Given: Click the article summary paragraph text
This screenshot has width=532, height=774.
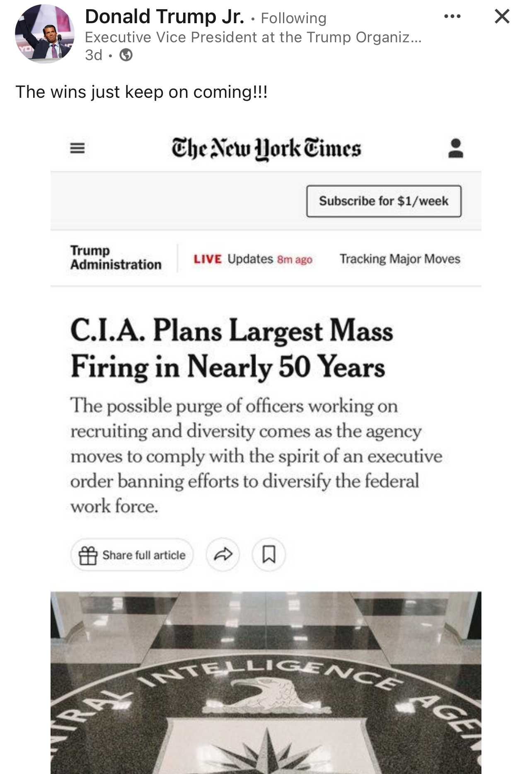Looking at the screenshot, I should point(256,455).
